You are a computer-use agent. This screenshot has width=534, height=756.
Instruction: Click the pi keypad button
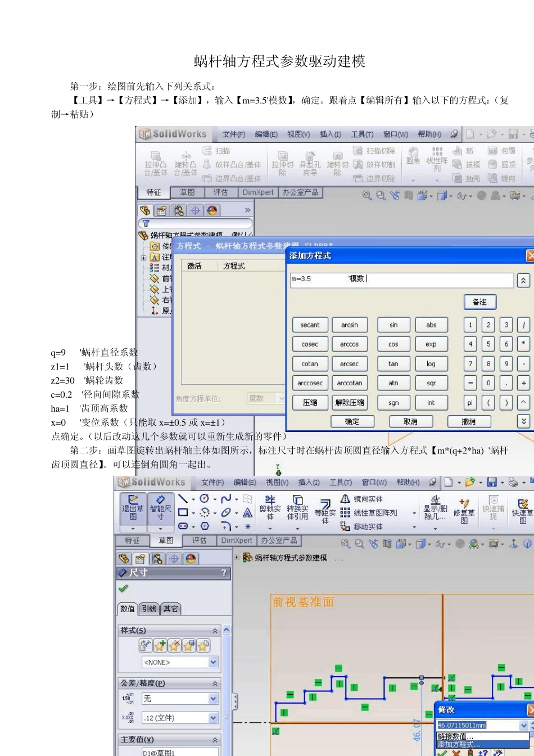coord(470,403)
